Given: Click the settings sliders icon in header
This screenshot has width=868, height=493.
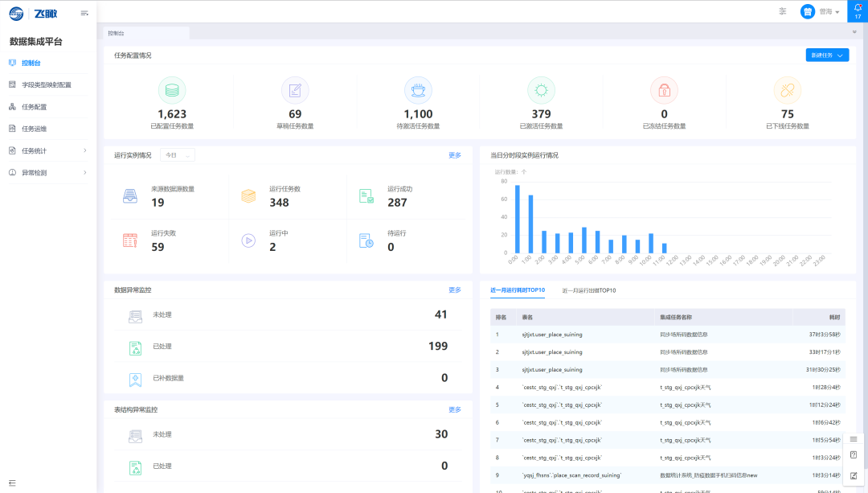Looking at the screenshot, I should click(x=783, y=11).
